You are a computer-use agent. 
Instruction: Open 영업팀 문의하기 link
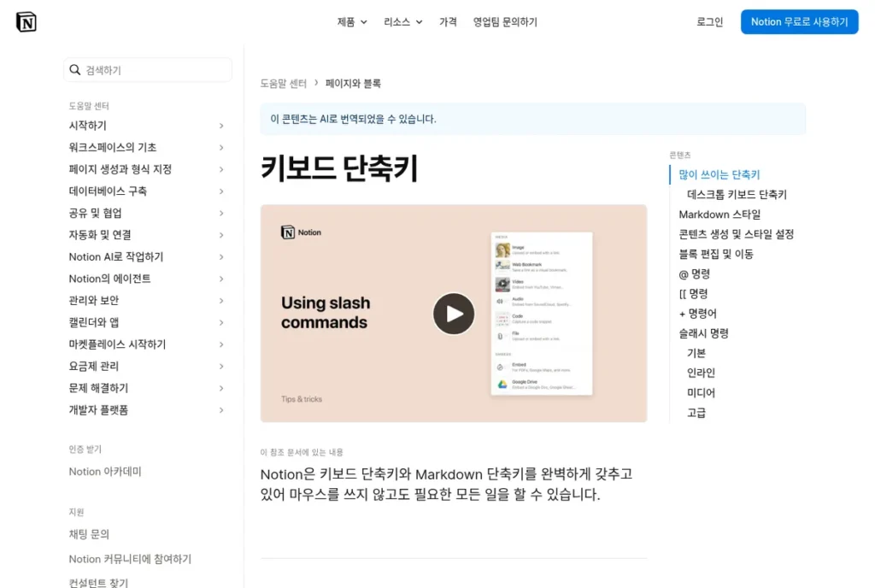pyautogui.click(x=505, y=21)
